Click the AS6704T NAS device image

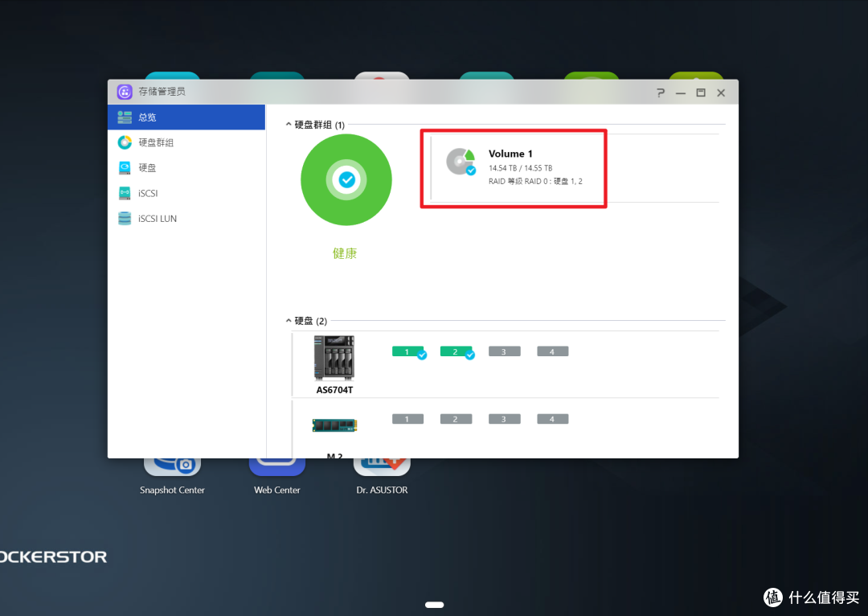(x=334, y=358)
